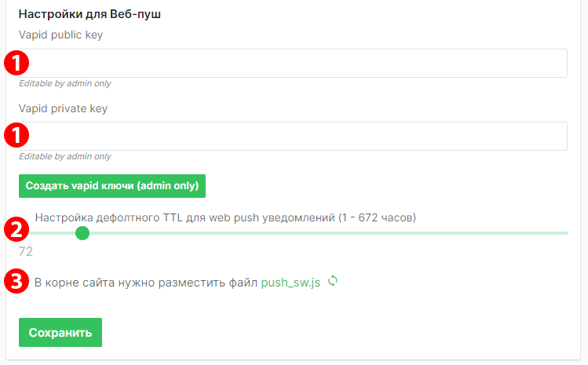Click the red number 1 badge beside the Vapid private key field
Screen dimensions: 588x365
(16, 135)
